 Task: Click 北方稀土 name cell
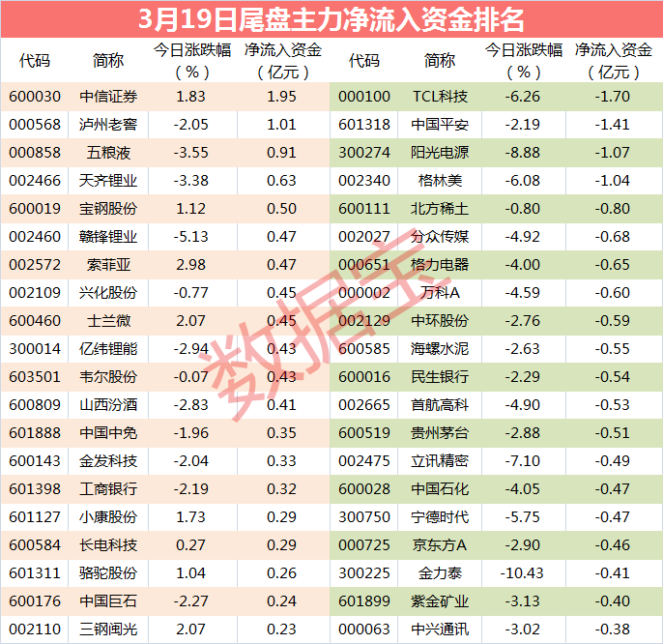pos(440,209)
